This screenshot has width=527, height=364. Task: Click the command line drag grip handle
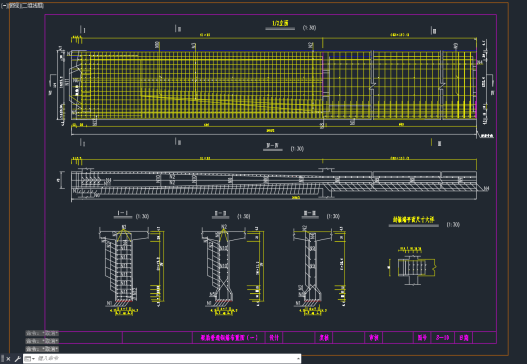tap(3, 359)
